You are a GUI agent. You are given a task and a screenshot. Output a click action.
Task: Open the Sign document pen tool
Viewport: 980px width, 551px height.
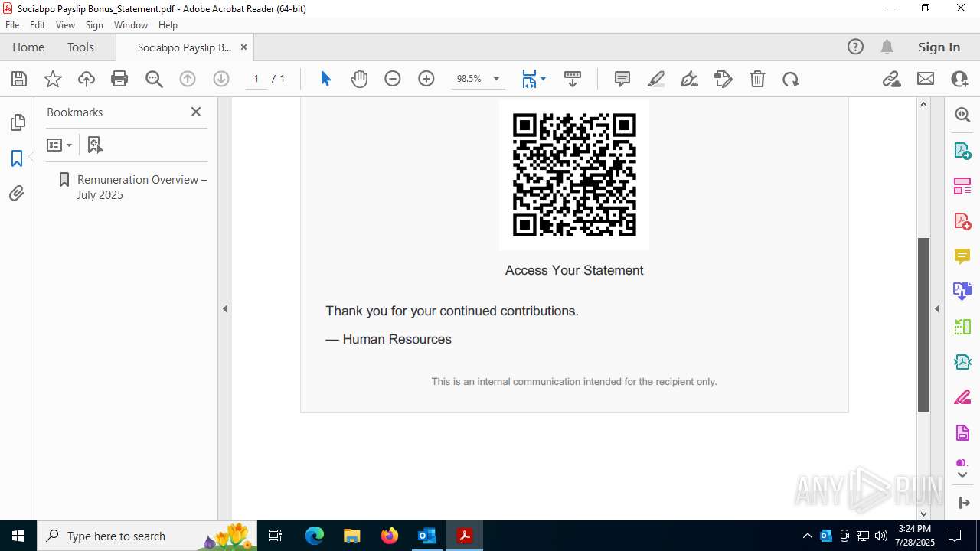point(690,79)
